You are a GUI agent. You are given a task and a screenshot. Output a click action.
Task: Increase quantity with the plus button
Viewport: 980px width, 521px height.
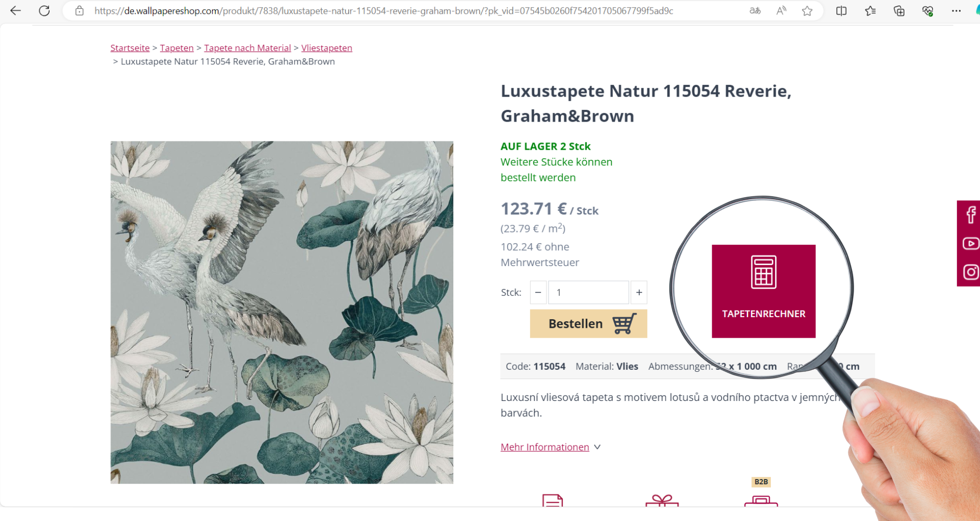[x=639, y=293]
